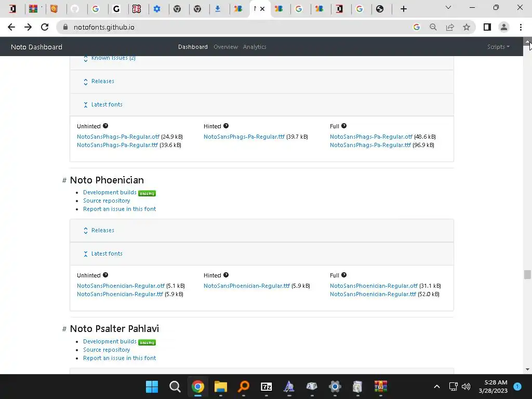Switch to the GitHub browser tab
The height and width of the screenshot is (399, 532).
[x=75, y=9]
